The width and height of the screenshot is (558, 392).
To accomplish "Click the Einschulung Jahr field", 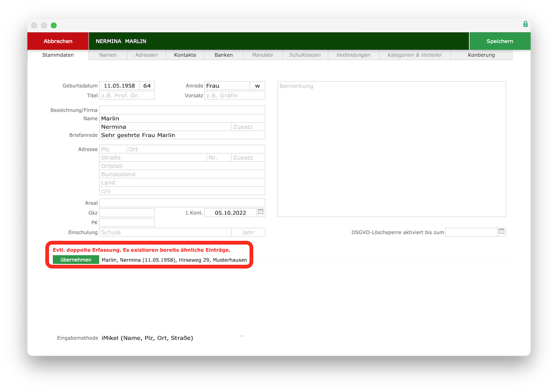I will pyautogui.click(x=248, y=232).
